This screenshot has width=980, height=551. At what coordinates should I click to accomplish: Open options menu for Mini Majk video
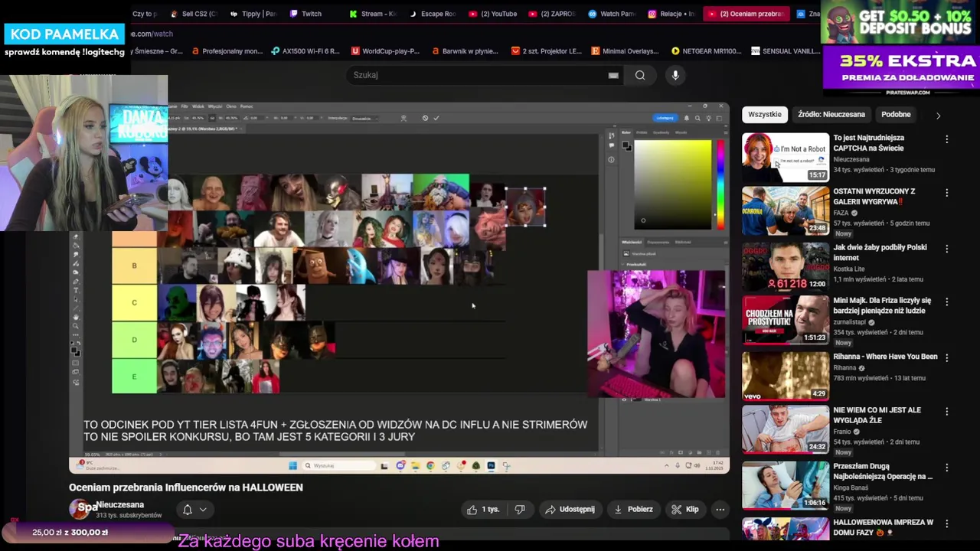click(947, 302)
